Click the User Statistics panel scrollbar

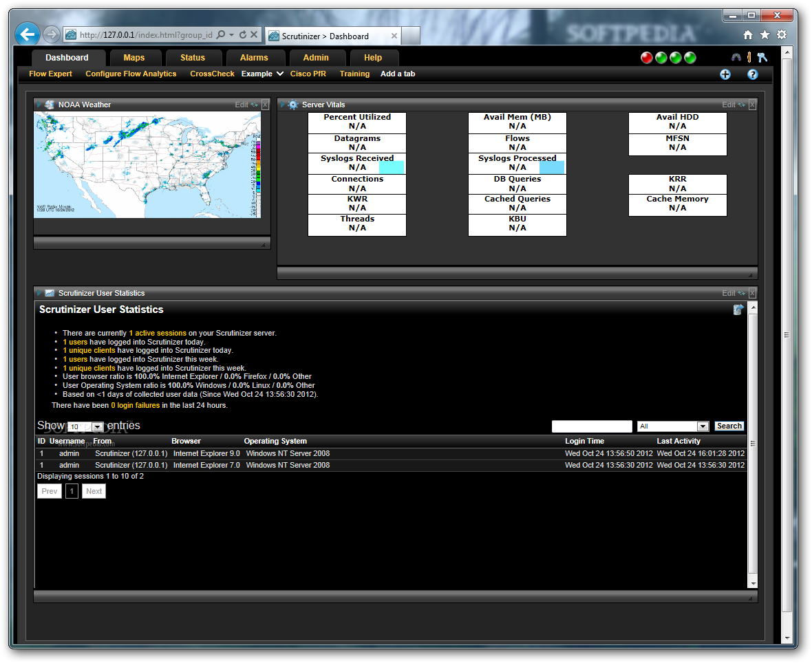click(x=753, y=445)
